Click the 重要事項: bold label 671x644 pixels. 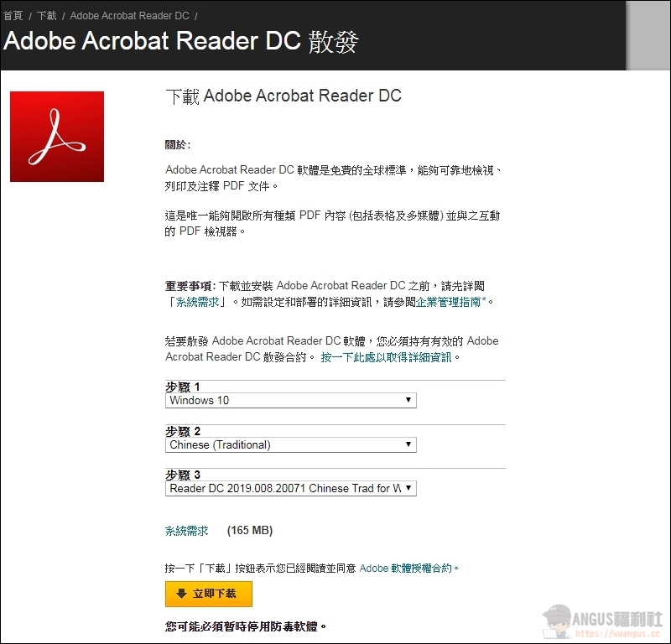point(190,286)
